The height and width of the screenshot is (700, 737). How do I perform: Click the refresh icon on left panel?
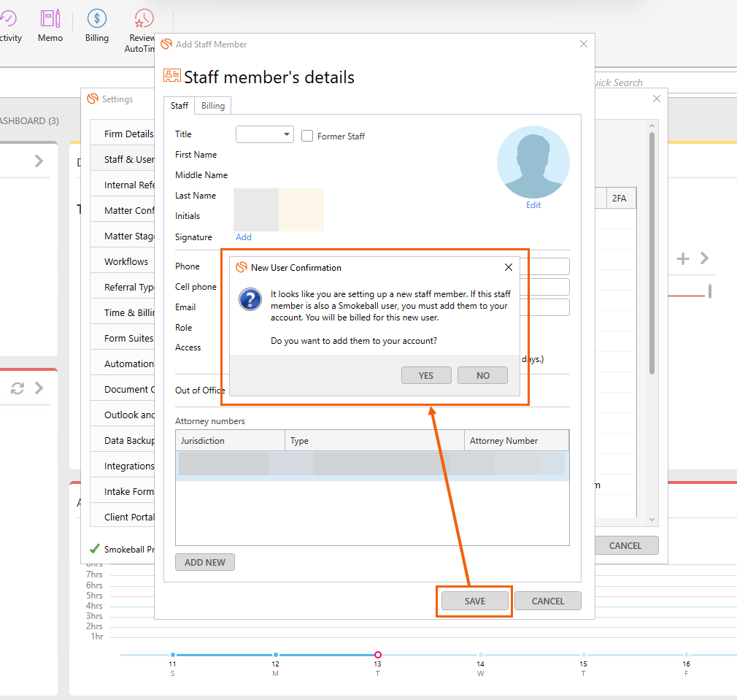[x=18, y=388]
